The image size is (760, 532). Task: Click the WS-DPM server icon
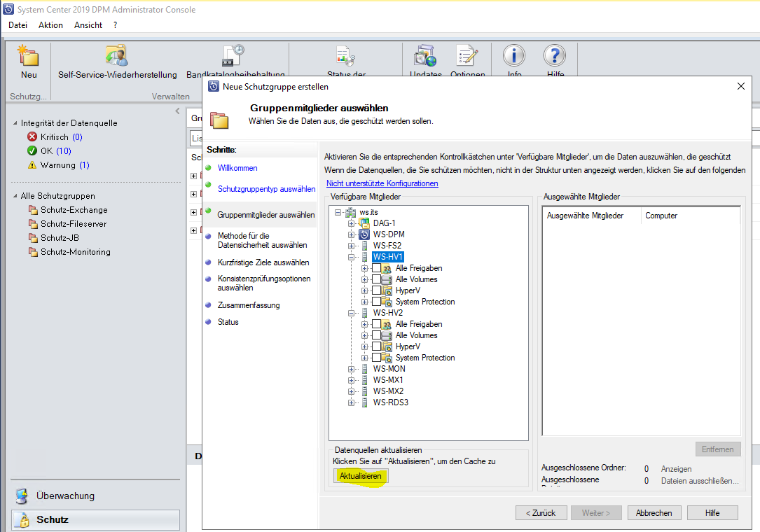pos(364,234)
